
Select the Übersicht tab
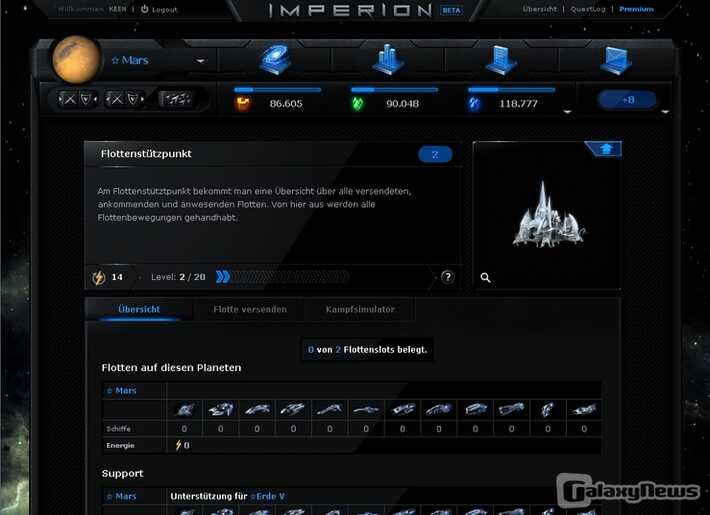click(x=139, y=309)
